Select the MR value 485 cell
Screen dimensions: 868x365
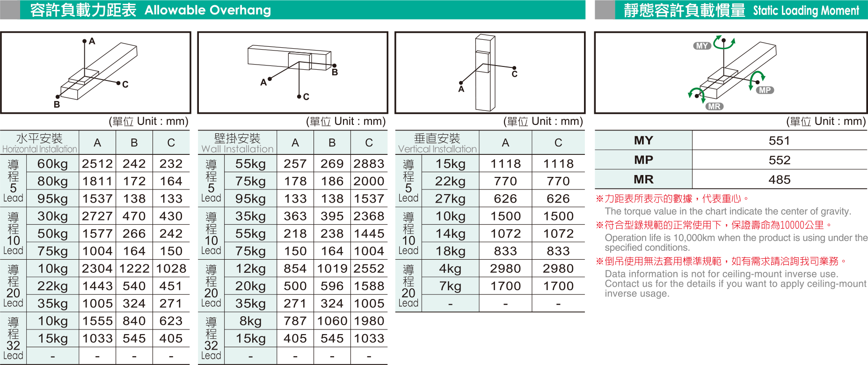pos(779,180)
